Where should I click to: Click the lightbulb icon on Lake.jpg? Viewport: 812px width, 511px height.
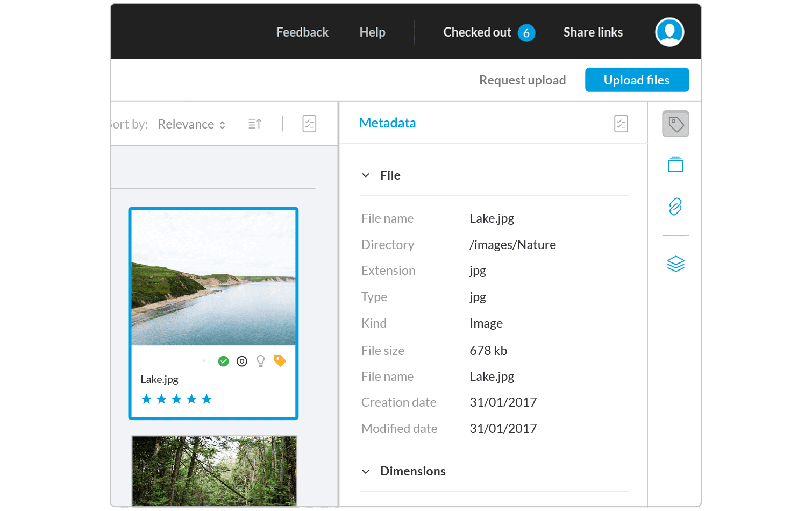pyautogui.click(x=261, y=361)
